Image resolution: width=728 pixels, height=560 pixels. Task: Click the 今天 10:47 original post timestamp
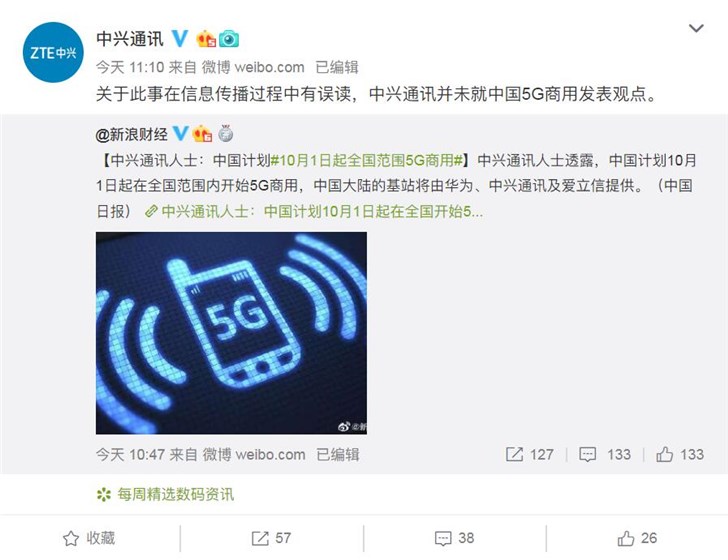(130, 455)
